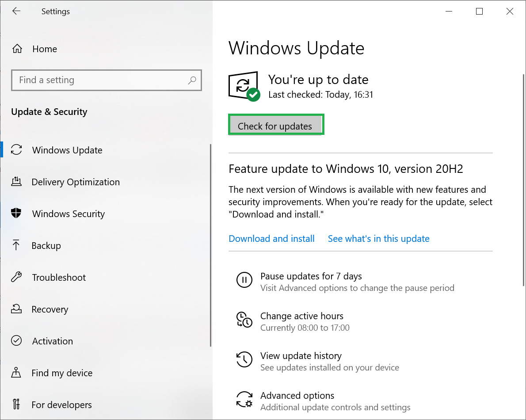Click the 'Windows Update' page title
526x420 pixels.
point(296,48)
